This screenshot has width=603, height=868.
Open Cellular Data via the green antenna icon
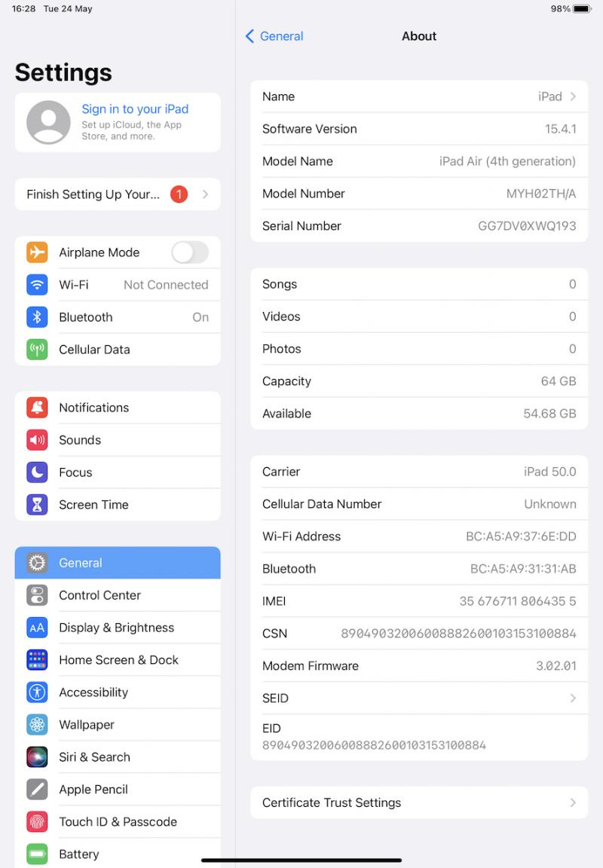37,350
